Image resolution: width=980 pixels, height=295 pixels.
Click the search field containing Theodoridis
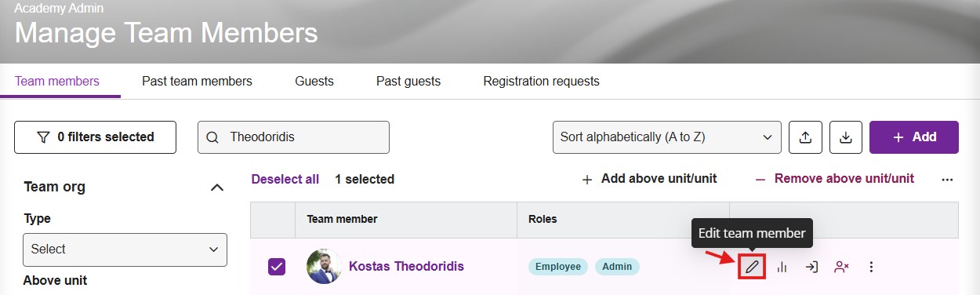point(293,137)
